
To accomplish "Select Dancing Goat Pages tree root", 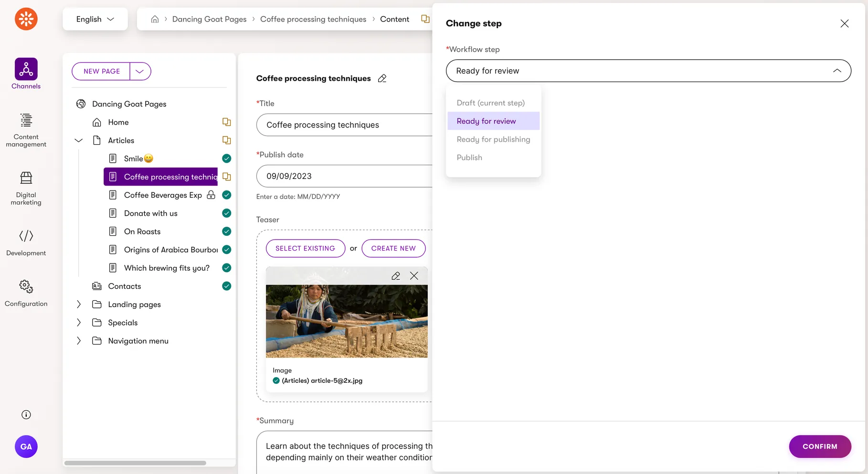I will point(129,104).
